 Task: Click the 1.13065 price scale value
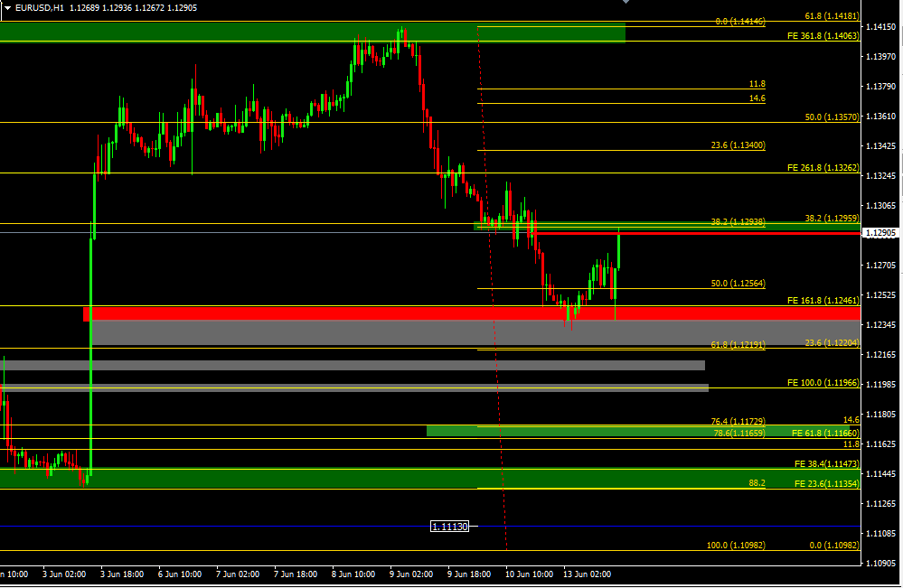[x=881, y=205]
